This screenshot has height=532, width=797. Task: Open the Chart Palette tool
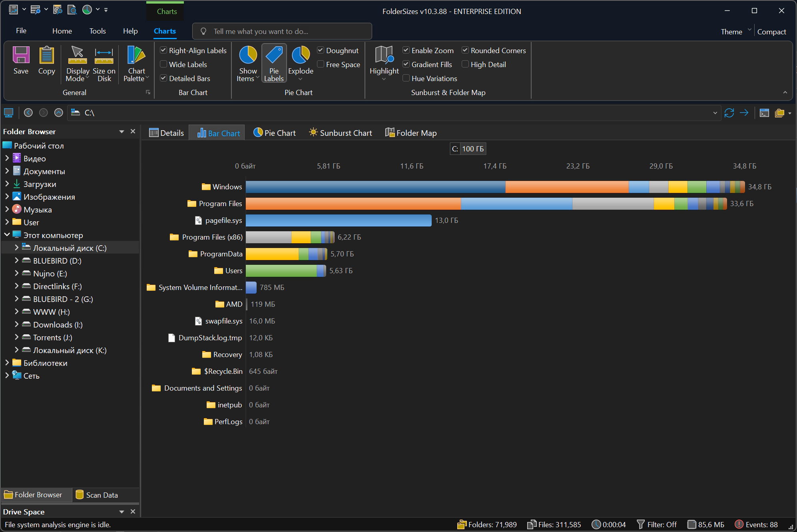coord(136,64)
